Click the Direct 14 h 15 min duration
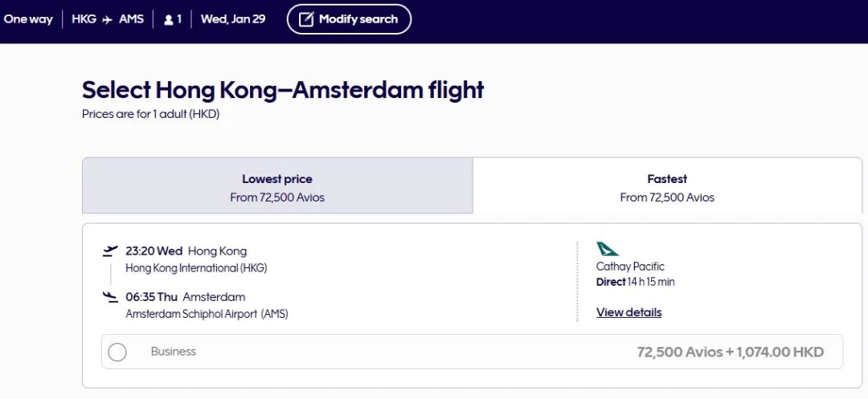This screenshot has height=399, width=868. click(635, 282)
